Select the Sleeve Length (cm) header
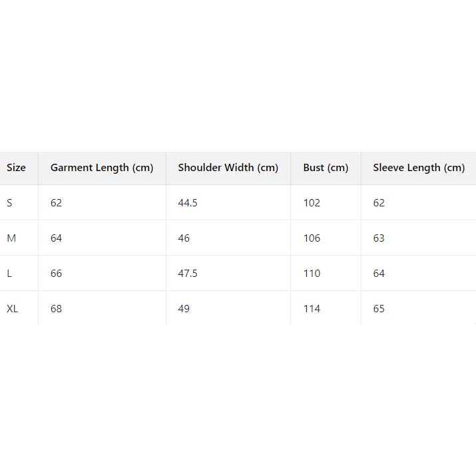 (419, 168)
